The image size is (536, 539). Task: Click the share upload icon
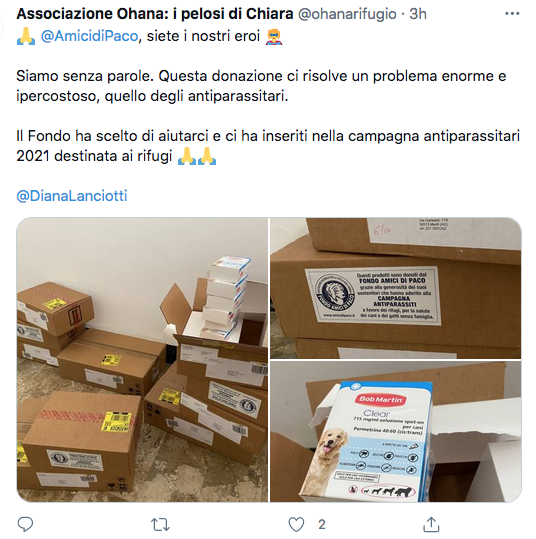pos(431,524)
